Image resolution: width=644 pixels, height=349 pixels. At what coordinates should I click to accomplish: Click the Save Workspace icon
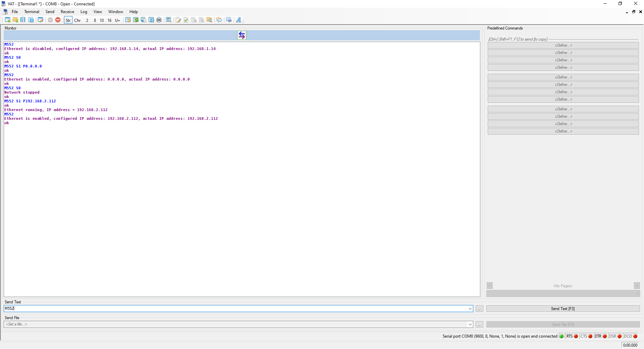click(x=31, y=20)
